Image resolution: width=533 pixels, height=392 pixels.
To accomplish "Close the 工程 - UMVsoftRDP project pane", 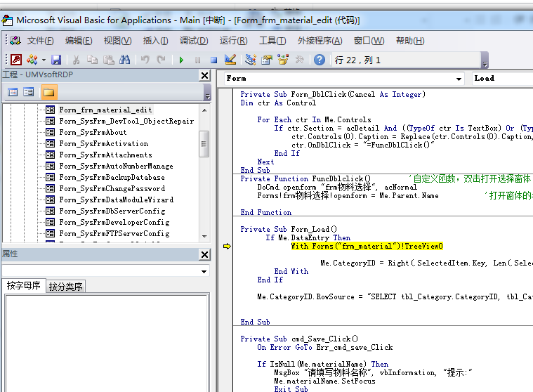I will [204, 75].
